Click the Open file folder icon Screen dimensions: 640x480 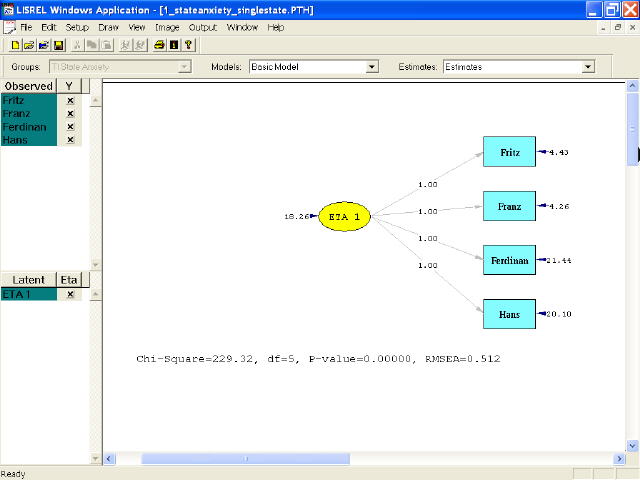29,45
